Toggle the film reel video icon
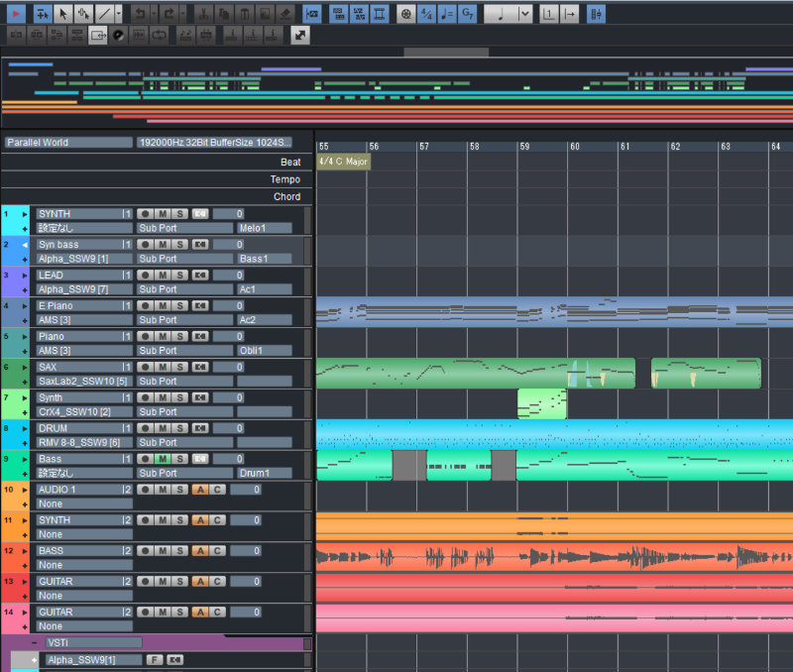Viewport: 793px width, 672px height. coord(406,14)
